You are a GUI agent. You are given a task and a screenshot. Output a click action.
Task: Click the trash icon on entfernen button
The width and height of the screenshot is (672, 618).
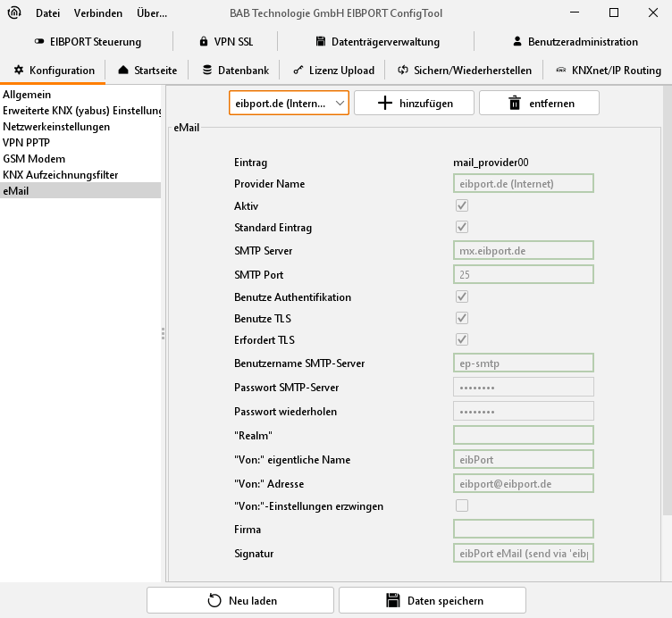(x=515, y=103)
